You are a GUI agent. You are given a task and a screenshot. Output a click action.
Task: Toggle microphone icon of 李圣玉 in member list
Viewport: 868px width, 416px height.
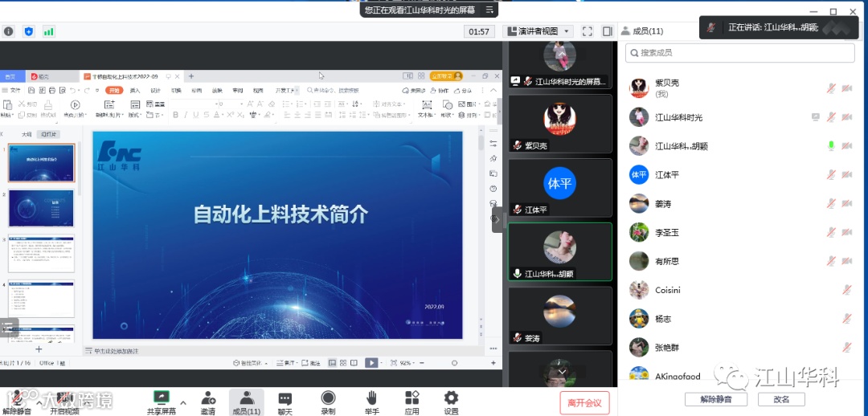point(831,232)
